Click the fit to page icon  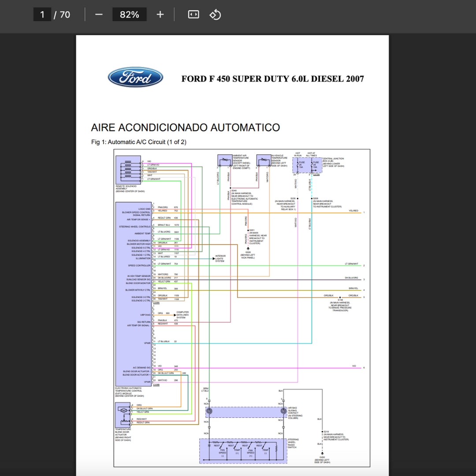point(193,15)
